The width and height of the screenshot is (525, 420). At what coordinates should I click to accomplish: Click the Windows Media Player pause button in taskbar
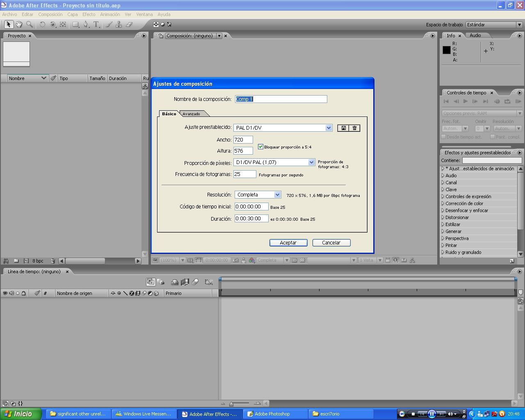pyautogui.click(x=431, y=414)
